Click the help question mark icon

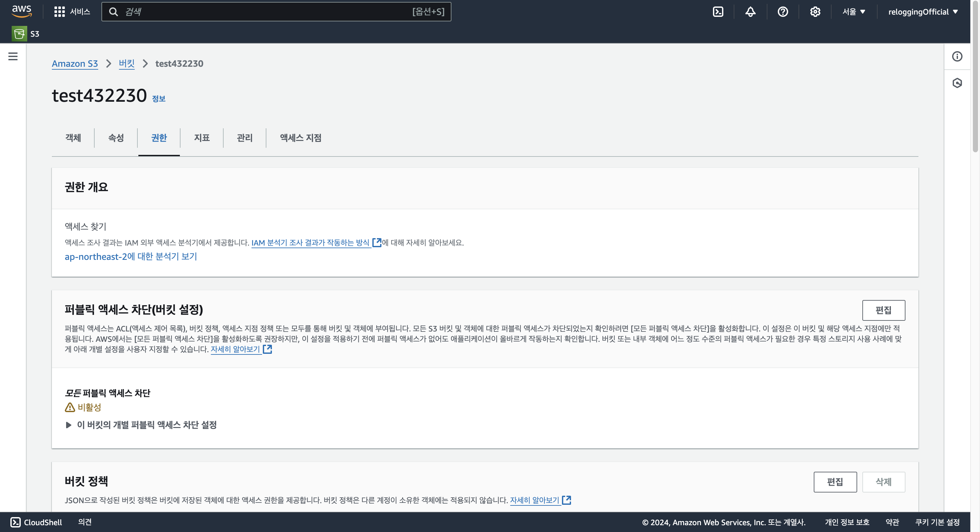(x=783, y=11)
